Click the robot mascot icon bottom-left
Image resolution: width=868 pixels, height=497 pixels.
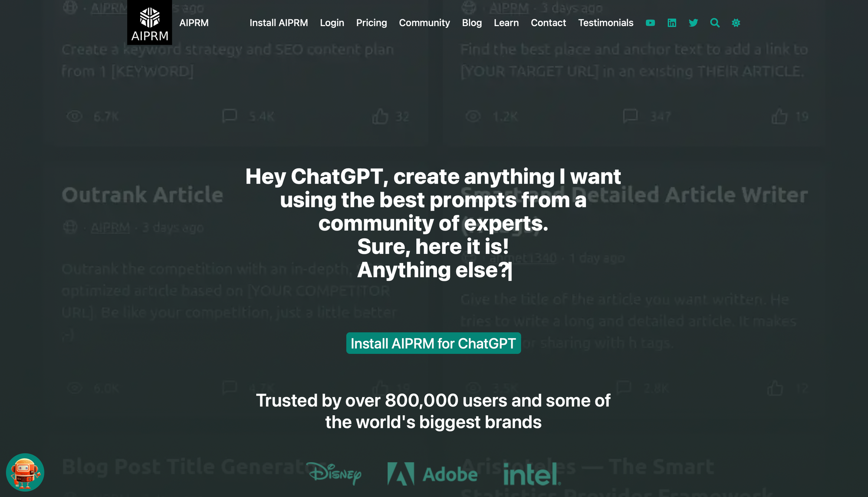tap(25, 472)
